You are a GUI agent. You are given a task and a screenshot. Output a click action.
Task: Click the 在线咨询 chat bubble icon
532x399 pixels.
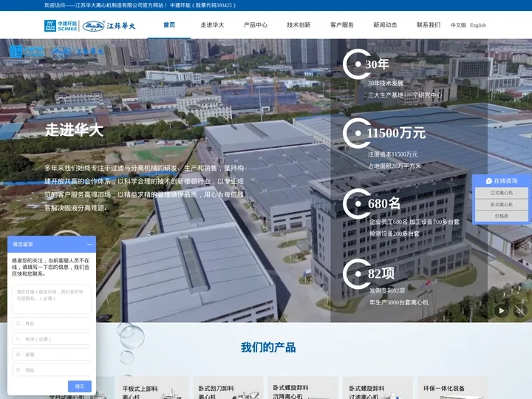tap(489, 181)
